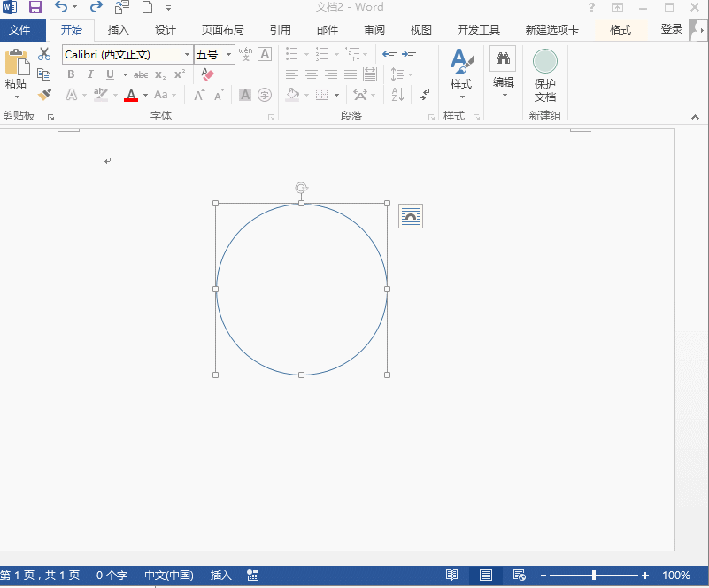The height and width of the screenshot is (588, 709).
Task: Toggle italic formatting
Action: pyautogui.click(x=90, y=74)
